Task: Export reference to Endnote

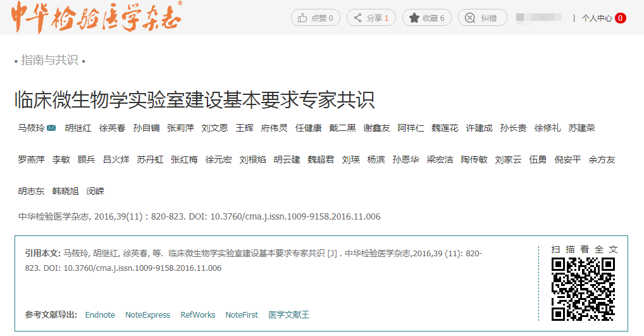Action: pyautogui.click(x=100, y=314)
